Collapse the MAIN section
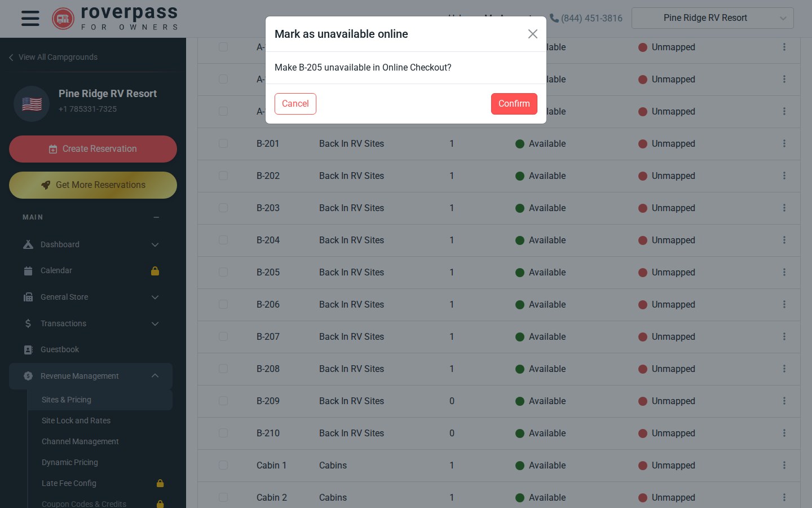This screenshot has height=508, width=812. tap(156, 217)
